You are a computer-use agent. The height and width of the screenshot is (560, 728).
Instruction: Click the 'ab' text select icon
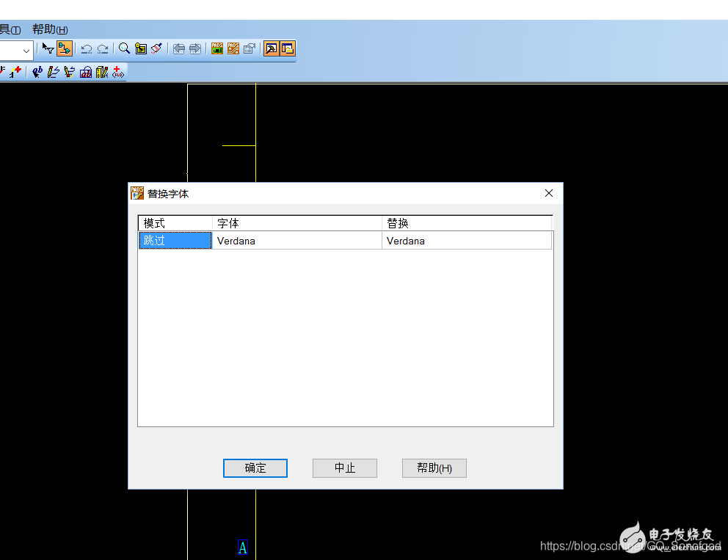[x=37, y=72]
